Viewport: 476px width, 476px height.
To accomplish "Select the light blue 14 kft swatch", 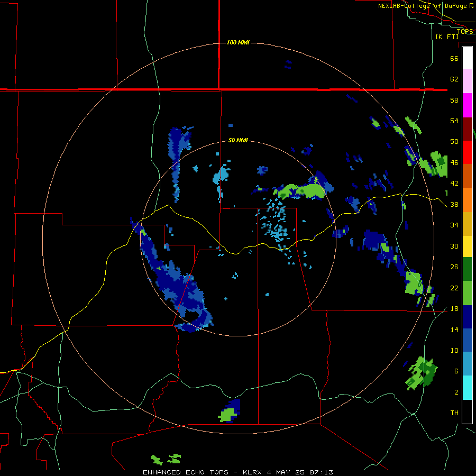I will 467,364.
